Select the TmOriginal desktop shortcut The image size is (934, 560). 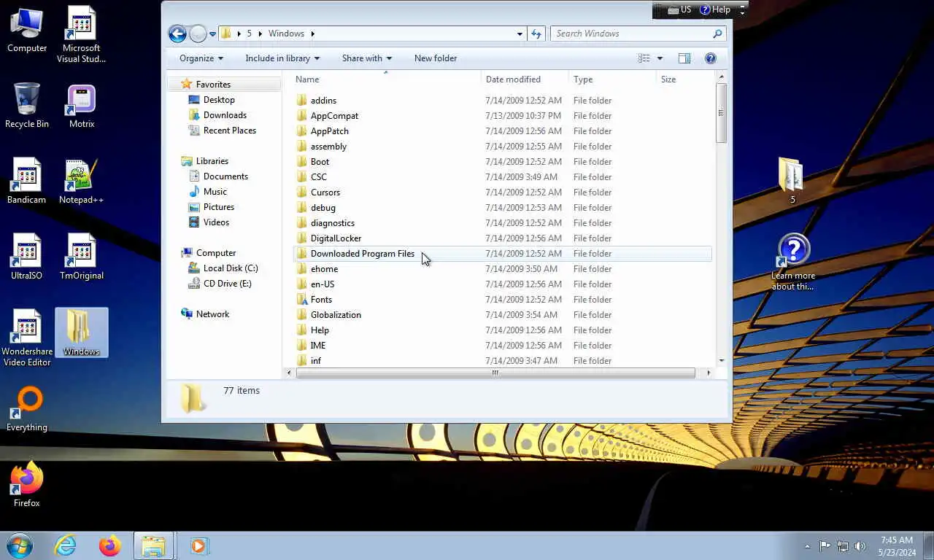coord(81,257)
